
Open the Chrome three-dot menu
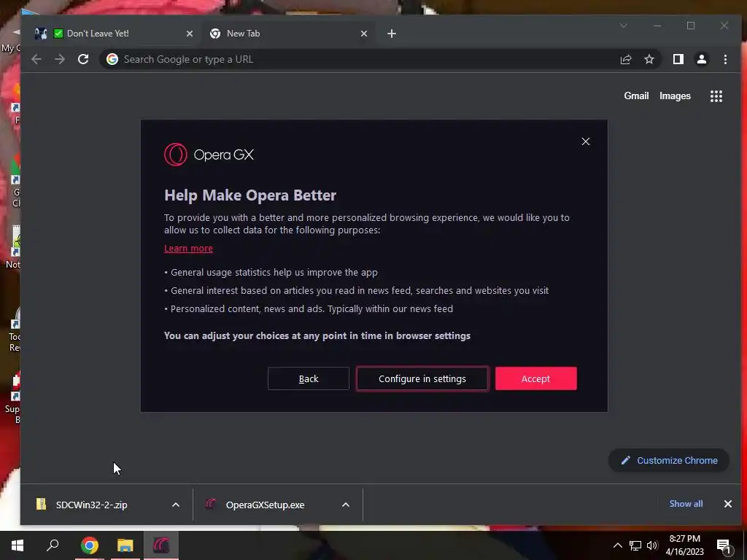(x=725, y=59)
